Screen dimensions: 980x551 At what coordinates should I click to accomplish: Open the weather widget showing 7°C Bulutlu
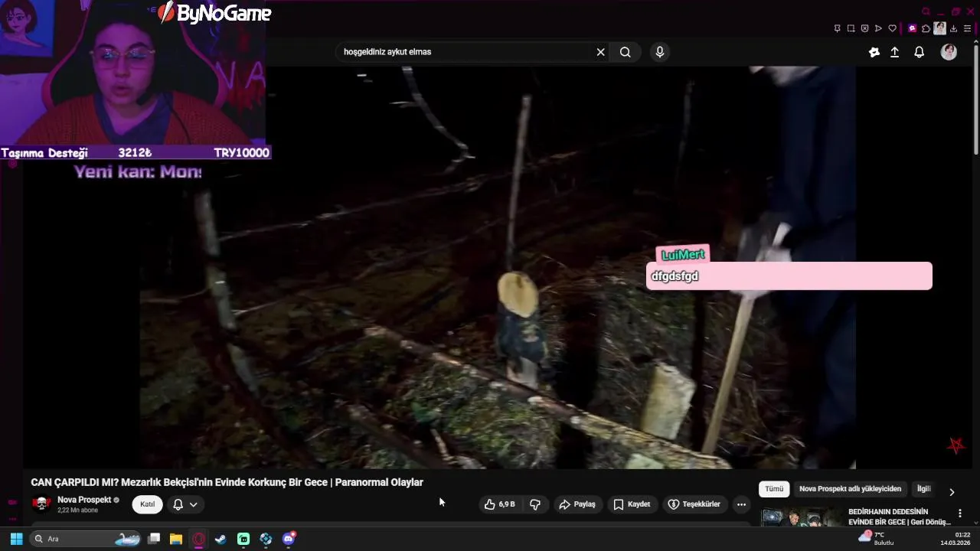[x=877, y=538]
